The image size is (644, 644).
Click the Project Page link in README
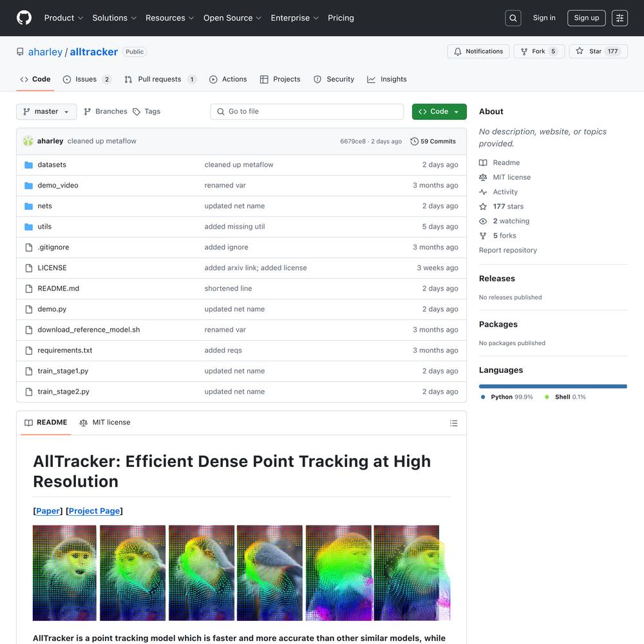click(94, 511)
